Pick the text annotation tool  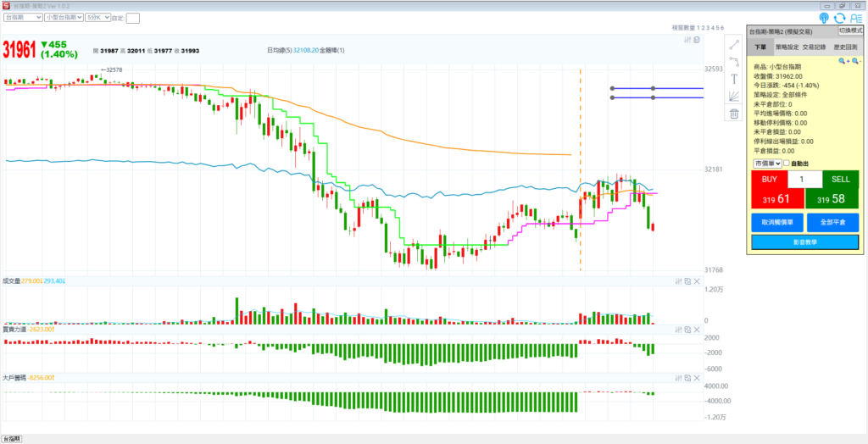733,79
